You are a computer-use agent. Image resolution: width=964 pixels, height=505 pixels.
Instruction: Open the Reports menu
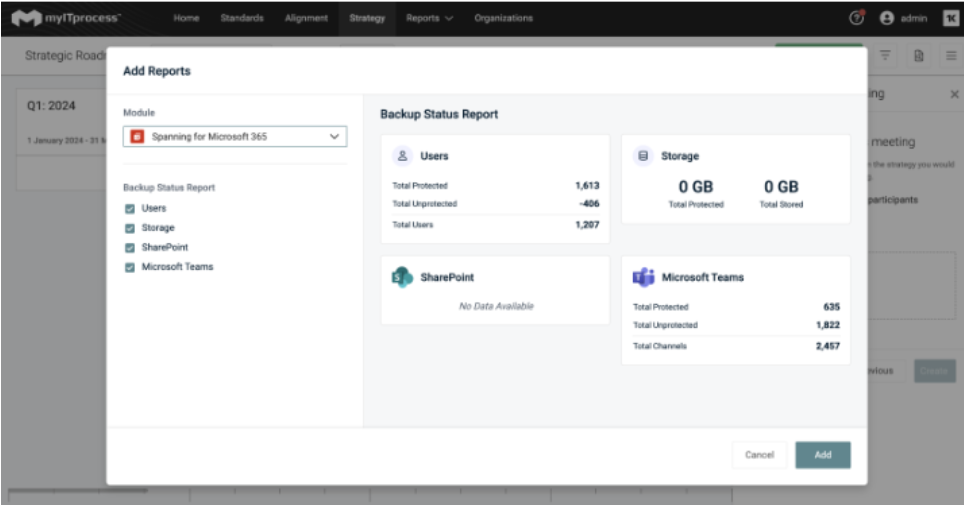(x=429, y=18)
